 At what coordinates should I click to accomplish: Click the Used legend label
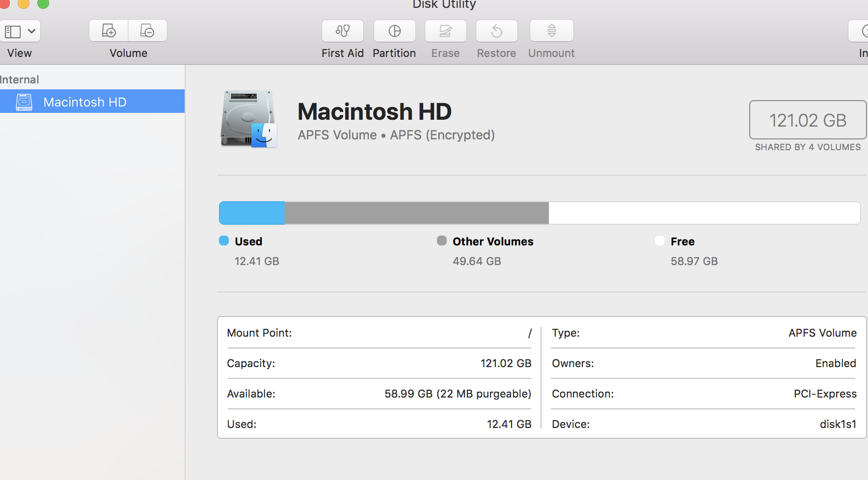pos(248,241)
